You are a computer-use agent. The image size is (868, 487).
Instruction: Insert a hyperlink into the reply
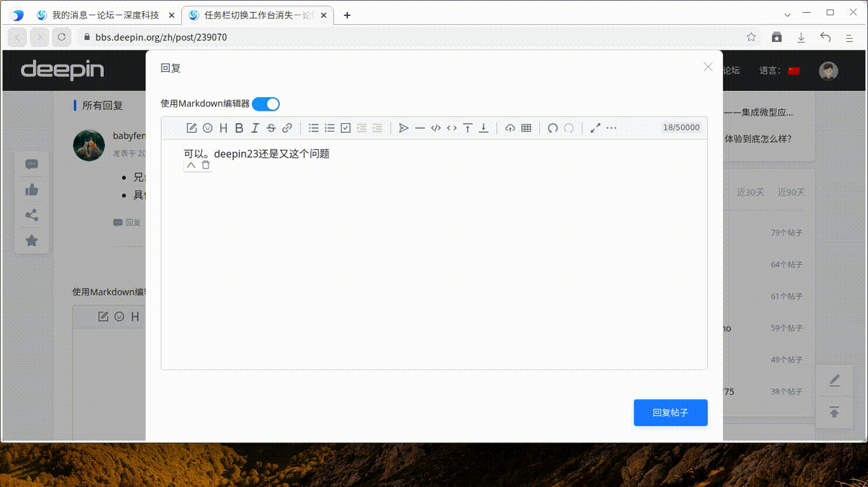coord(286,128)
